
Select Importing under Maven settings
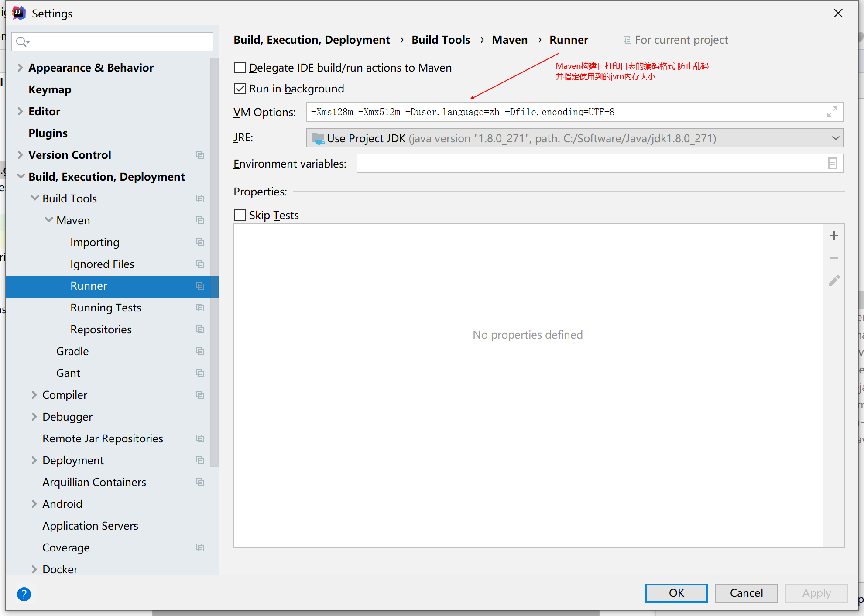95,242
